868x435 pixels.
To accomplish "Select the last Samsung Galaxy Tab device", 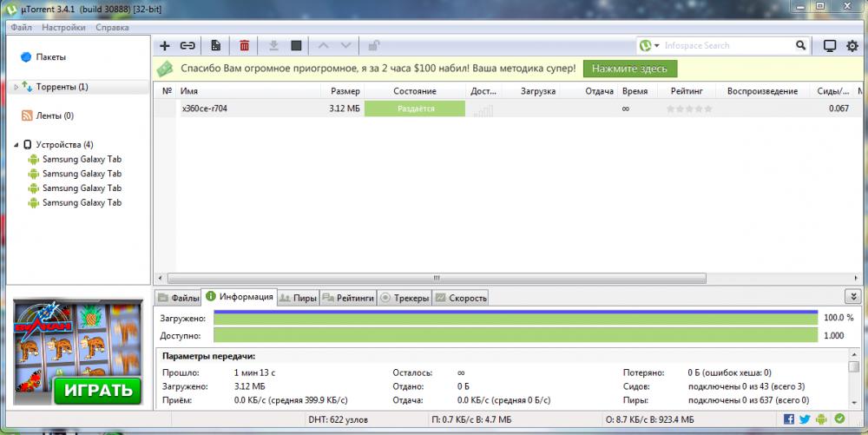I will pyautogui.click(x=82, y=202).
